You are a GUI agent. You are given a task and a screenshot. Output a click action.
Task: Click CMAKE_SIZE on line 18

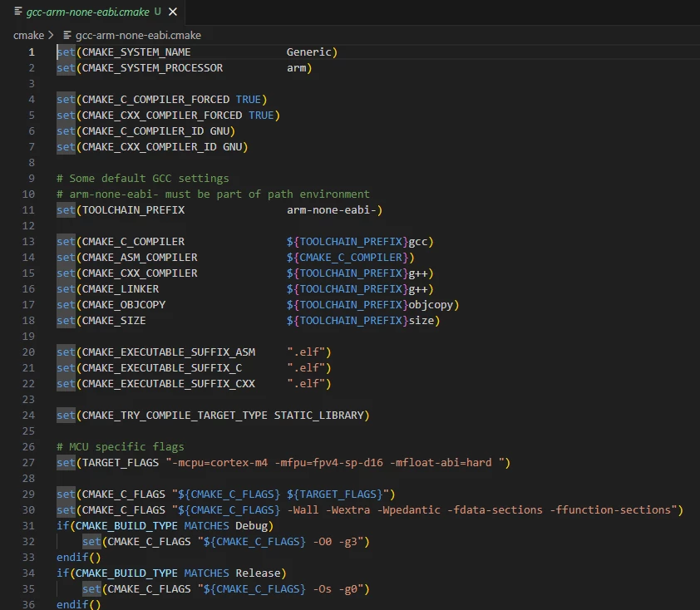(114, 321)
